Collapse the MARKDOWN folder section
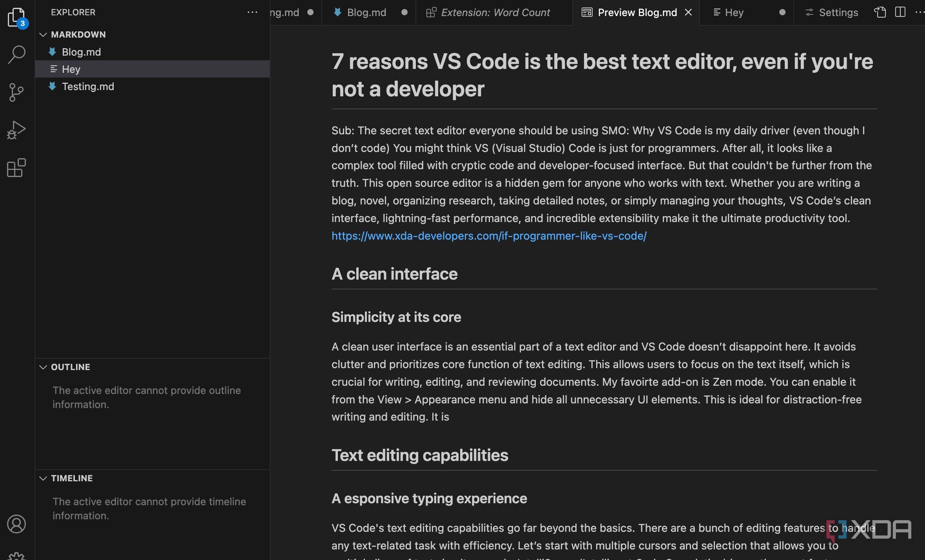The image size is (925, 560). point(43,34)
